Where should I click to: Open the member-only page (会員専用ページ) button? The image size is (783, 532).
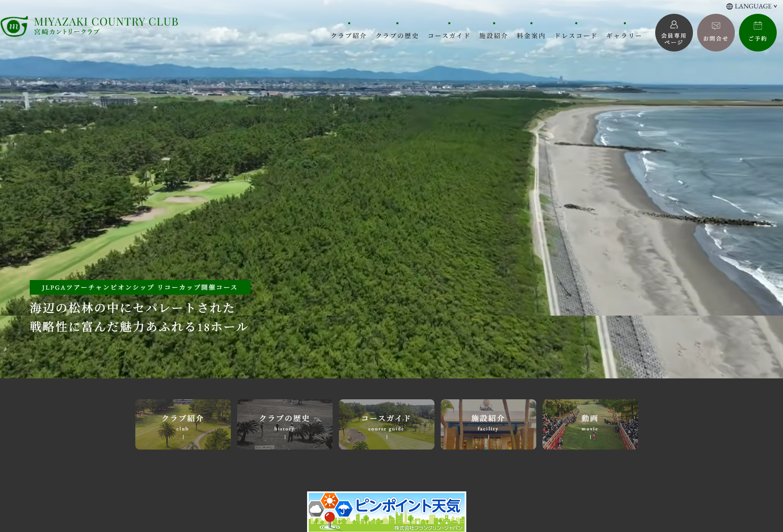click(674, 33)
